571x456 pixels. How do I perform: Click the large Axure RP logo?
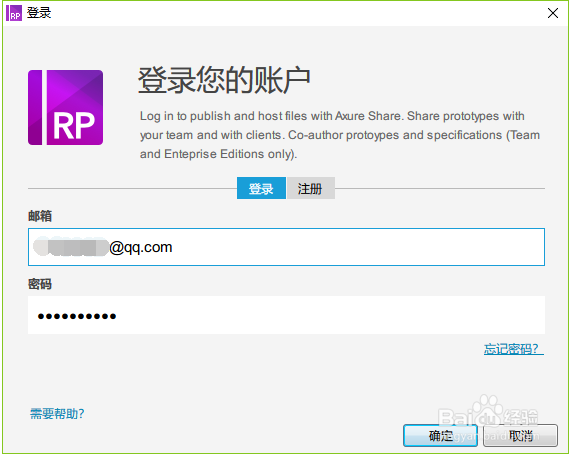66,107
